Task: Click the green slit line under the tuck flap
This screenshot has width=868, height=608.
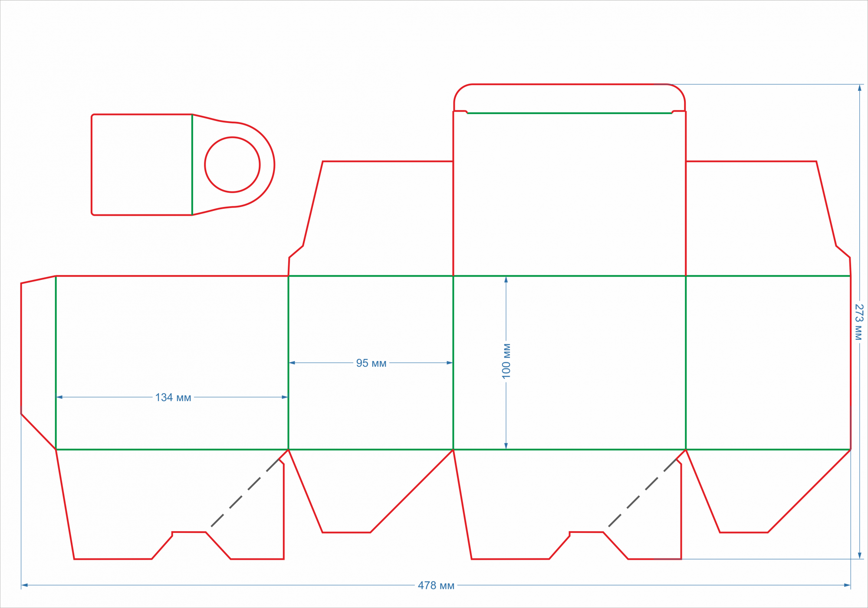Action: point(569,113)
